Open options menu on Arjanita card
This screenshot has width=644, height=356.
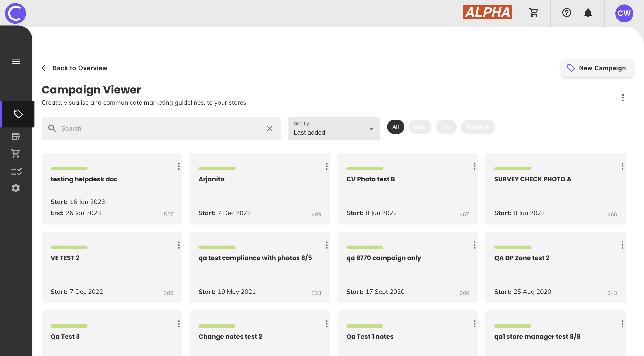(x=326, y=166)
